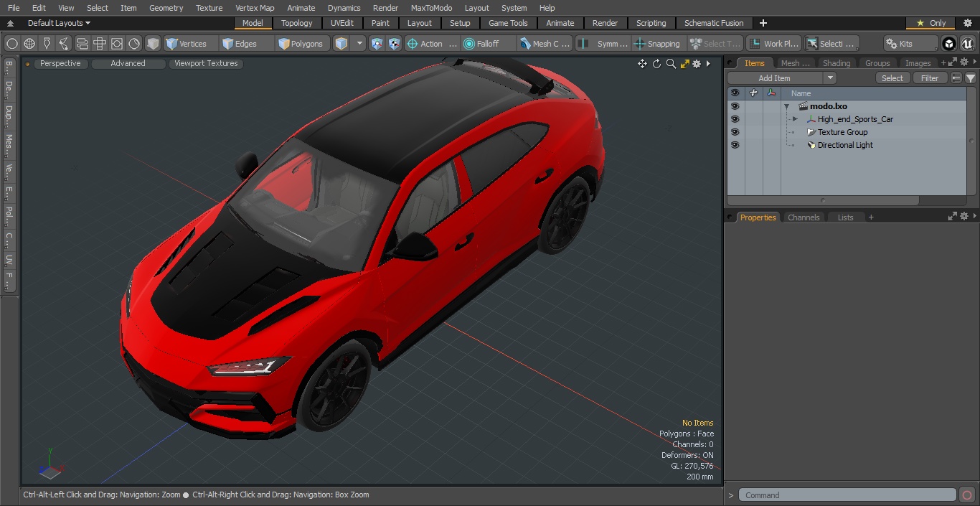Switch to the Topology layout tab
The width and height of the screenshot is (980, 506).
(297, 23)
